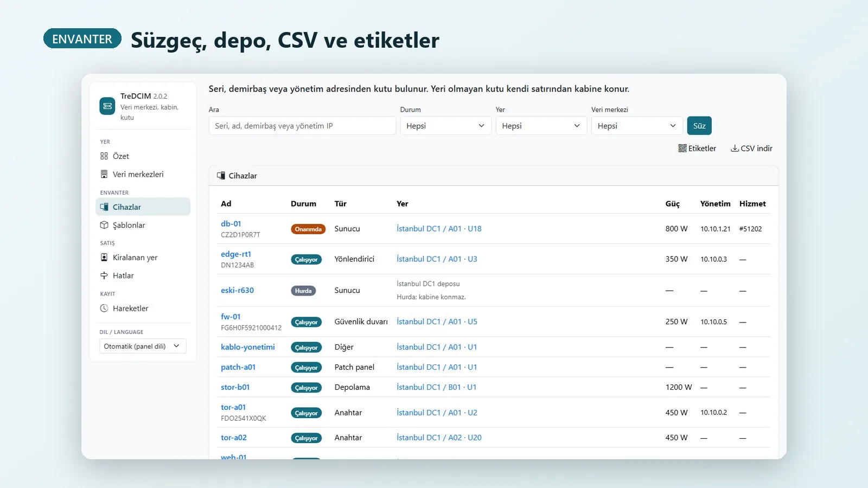Open the İstanbul DC1 / B01 · U1 location link
The height and width of the screenshot is (488, 868).
point(436,387)
